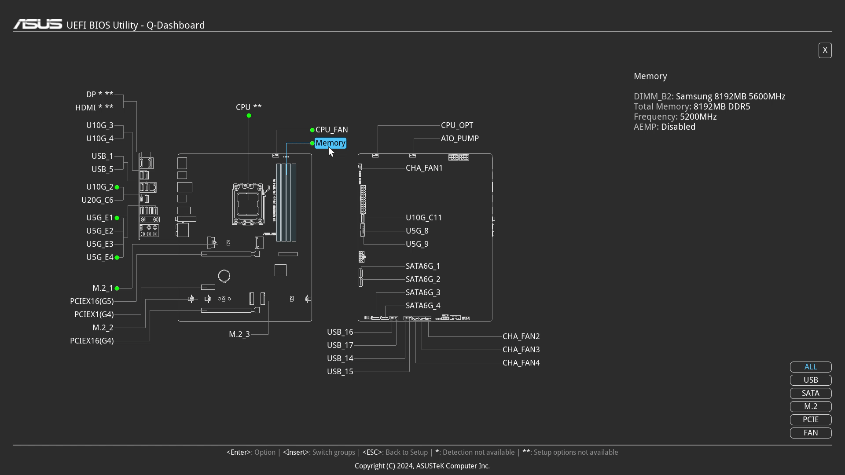Select the M.2_1 slot label
Screen dimensions: 845x475
[x=102, y=288]
